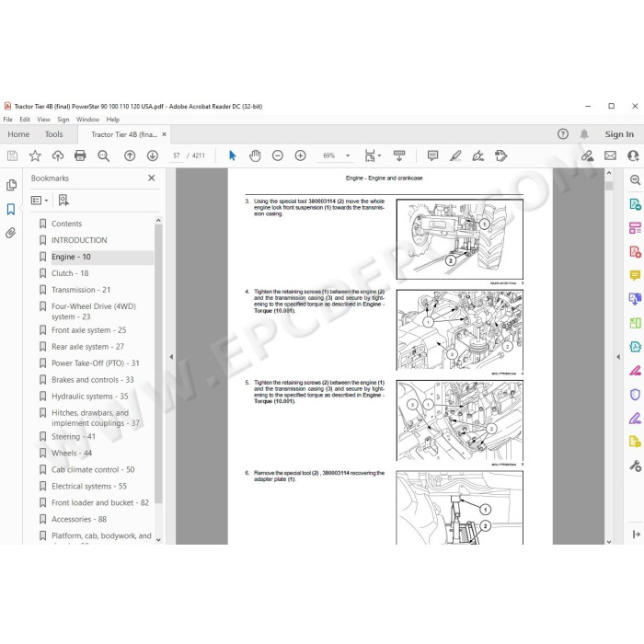Image resolution: width=644 pixels, height=644 pixels.
Task: Click the page number field showing 57
Action: click(x=177, y=155)
